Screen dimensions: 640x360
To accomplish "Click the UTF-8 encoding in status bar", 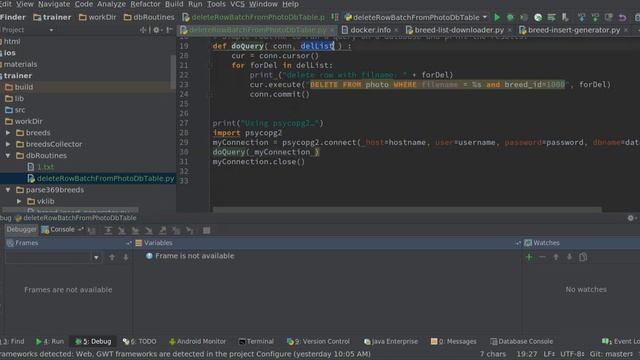I will [x=573, y=354].
